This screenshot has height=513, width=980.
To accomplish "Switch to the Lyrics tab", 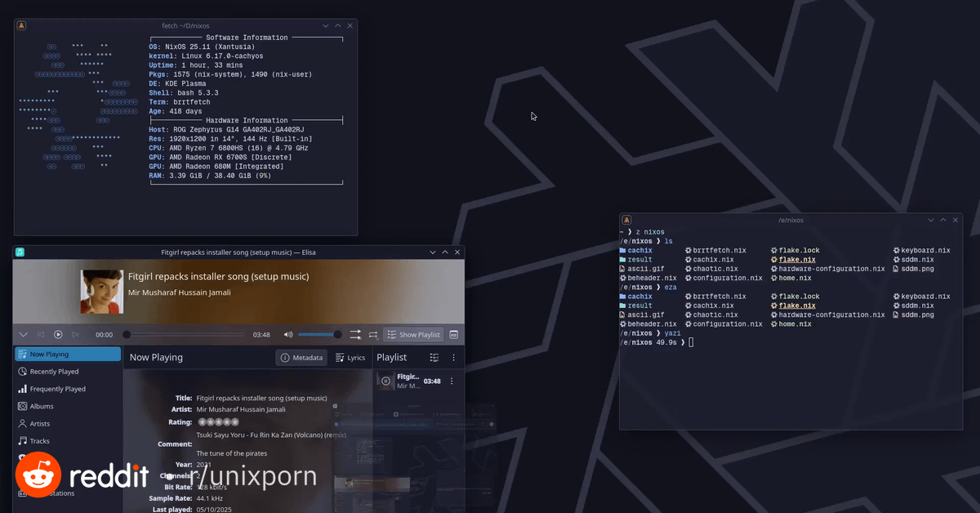I will click(x=350, y=358).
